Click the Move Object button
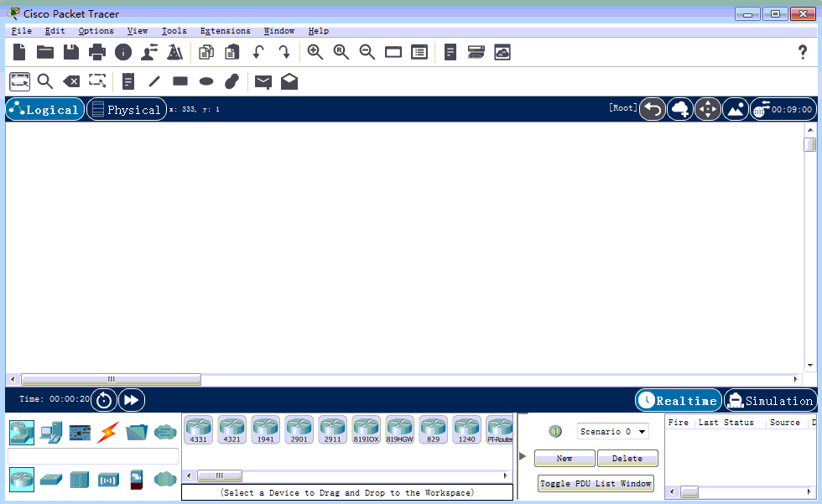Viewport: 822px width, 504px height. [708, 110]
